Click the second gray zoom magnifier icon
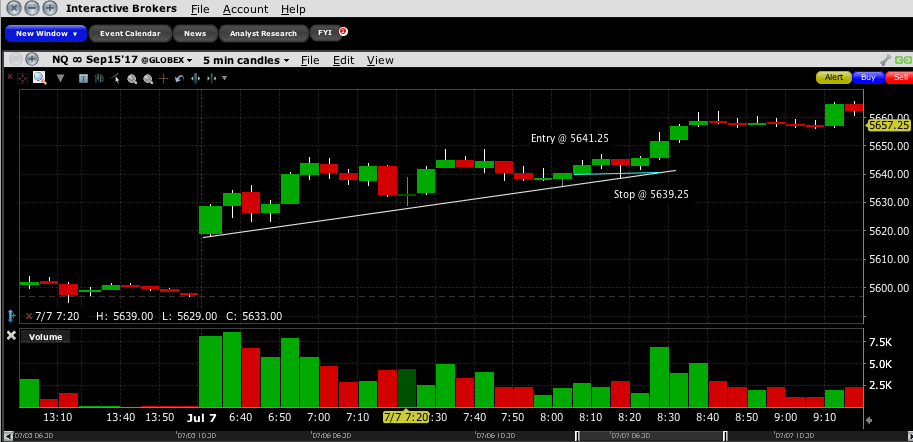913x442 pixels. click(x=148, y=79)
